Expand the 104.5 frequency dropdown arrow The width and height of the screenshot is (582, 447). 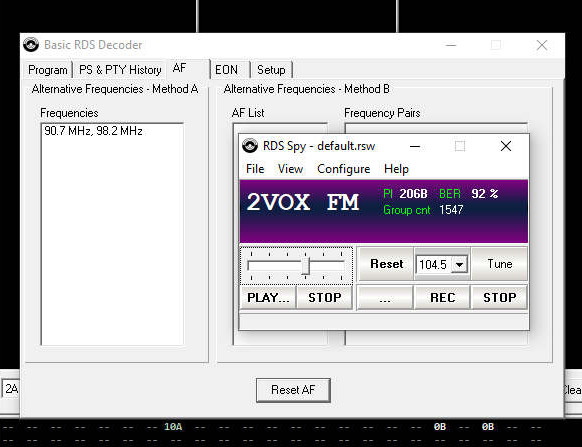click(460, 265)
